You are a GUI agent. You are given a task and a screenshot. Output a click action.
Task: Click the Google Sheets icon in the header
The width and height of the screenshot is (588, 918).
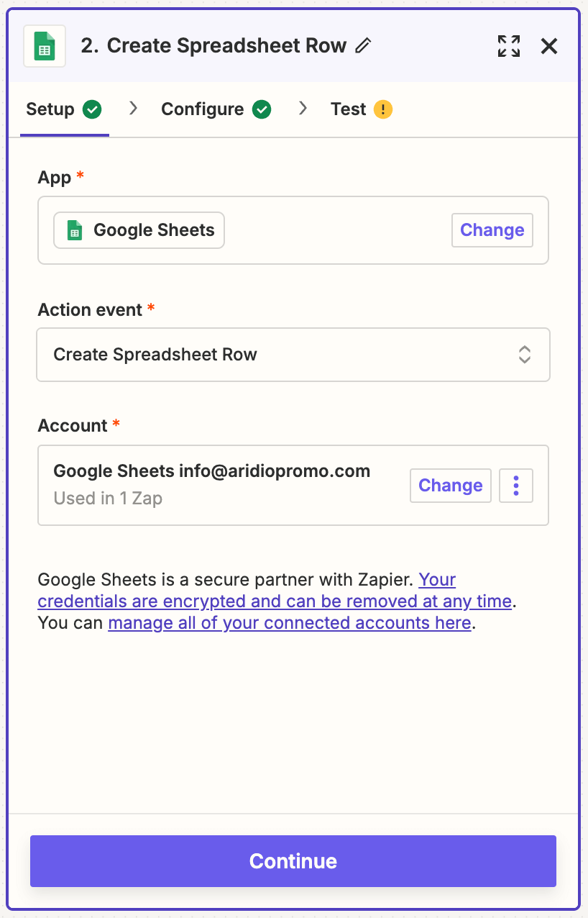pyautogui.click(x=45, y=47)
